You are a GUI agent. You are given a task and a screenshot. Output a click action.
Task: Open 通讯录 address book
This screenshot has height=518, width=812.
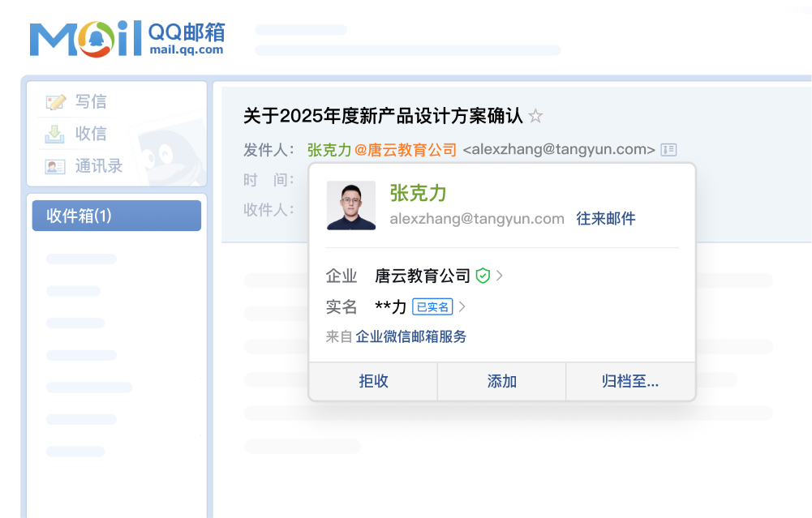pyautogui.click(x=99, y=166)
